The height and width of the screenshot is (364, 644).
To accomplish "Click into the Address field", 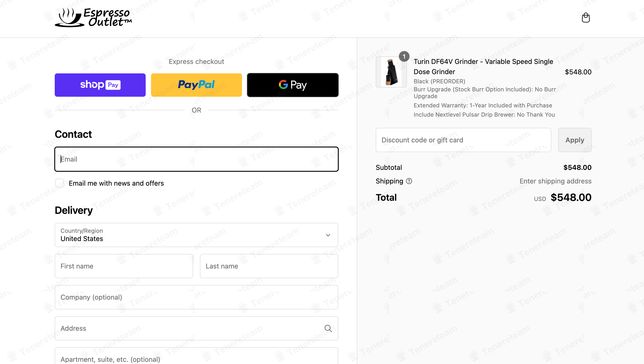I will tap(190, 328).
